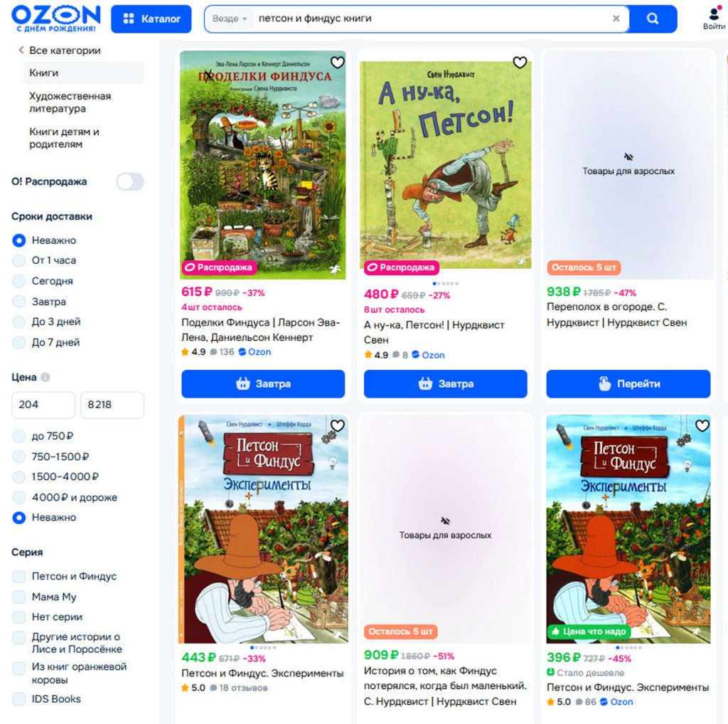
Task: Click the Войти profile icon
Action: click(x=714, y=18)
